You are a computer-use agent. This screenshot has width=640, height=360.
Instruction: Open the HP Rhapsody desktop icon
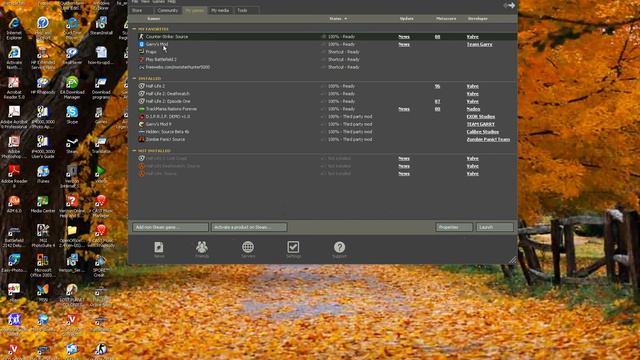pyautogui.click(x=43, y=82)
